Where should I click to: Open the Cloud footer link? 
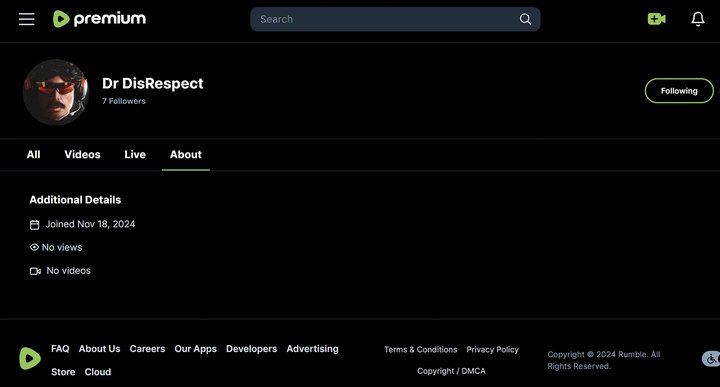(98, 372)
